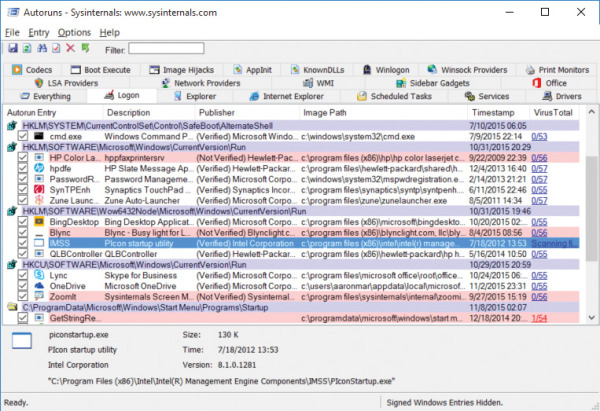Screen dimensions: 600x411
Task: Click the OneDrive cloud icon
Action: 39,286
